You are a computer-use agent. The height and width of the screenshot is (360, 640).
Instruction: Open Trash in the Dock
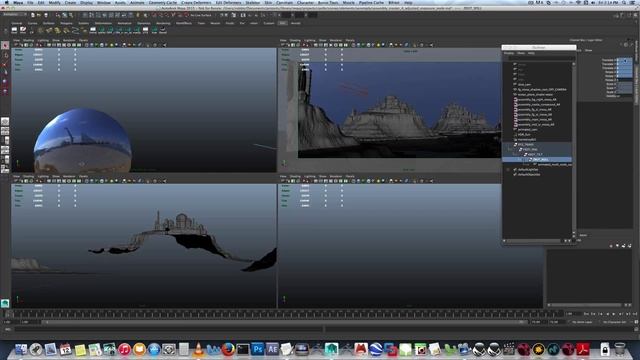620,349
